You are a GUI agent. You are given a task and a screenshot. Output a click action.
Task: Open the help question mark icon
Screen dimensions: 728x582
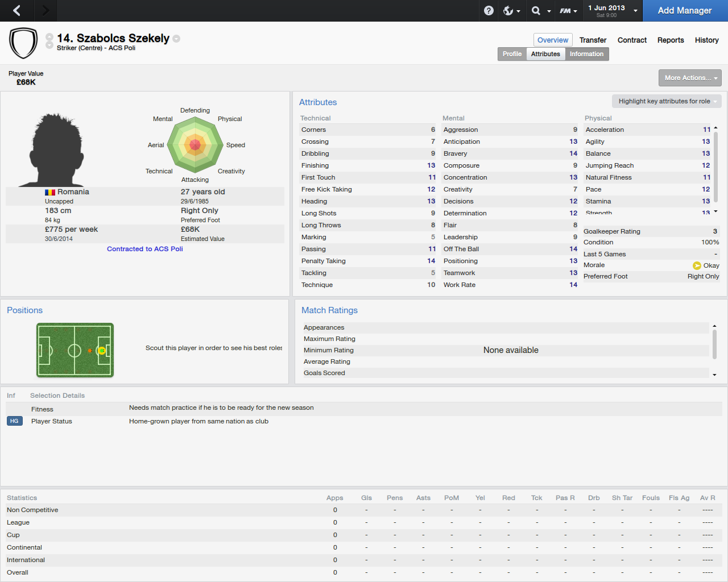pos(489,10)
